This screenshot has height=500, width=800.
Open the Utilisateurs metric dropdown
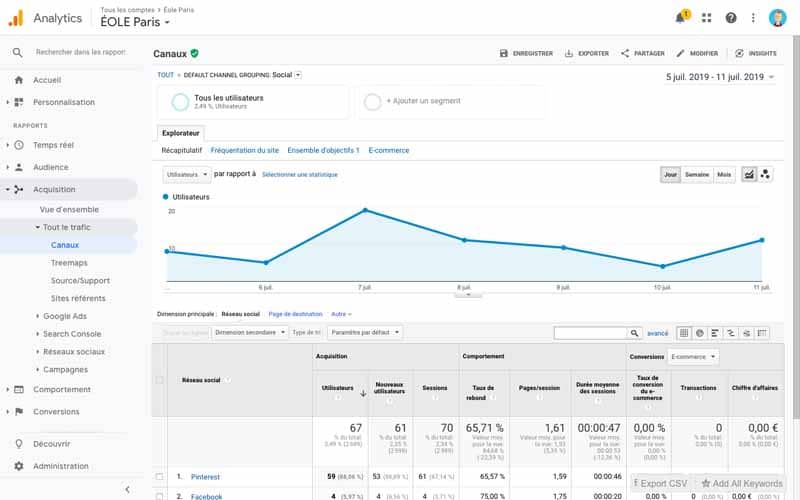pyautogui.click(x=187, y=174)
